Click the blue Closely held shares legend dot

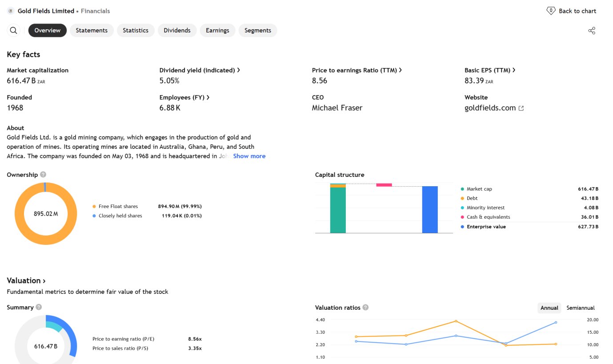point(94,216)
